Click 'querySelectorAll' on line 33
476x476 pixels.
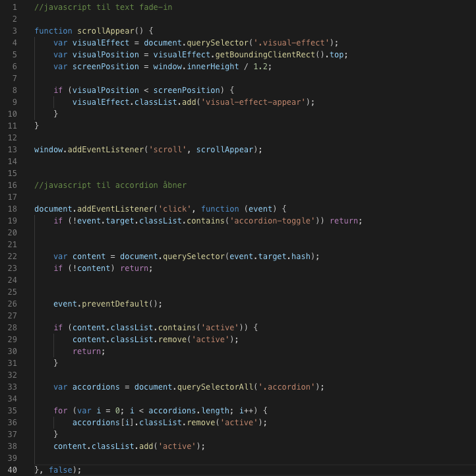[215, 387]
